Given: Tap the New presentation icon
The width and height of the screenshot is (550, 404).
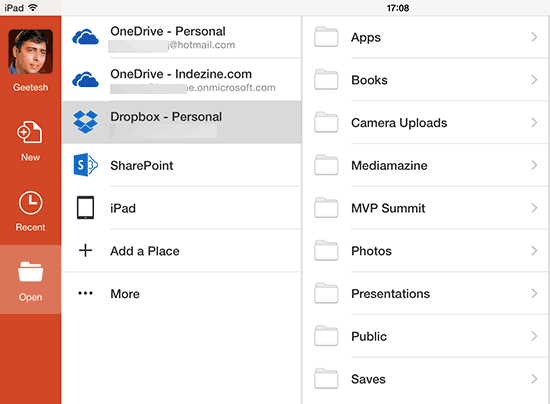Looking at the screenshot, I should pyautogui.click(x=30, y=132).
